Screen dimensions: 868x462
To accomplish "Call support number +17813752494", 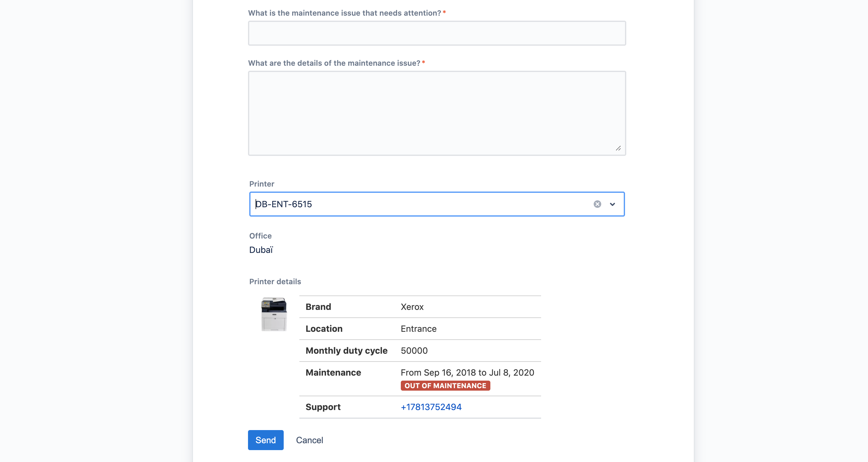I will click(x=431, y=407).
